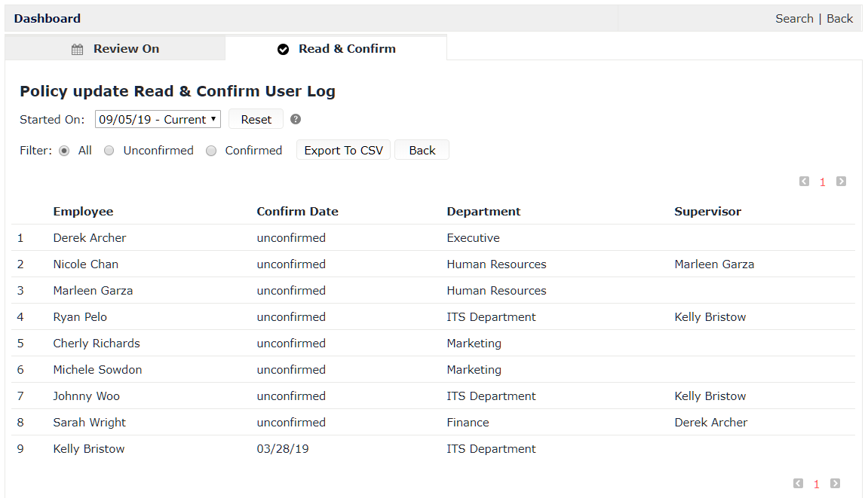Go to next page using top pagination arrow
Image resolution: width=868 pixels, height=498 pixels.
[x=841, y=182]
